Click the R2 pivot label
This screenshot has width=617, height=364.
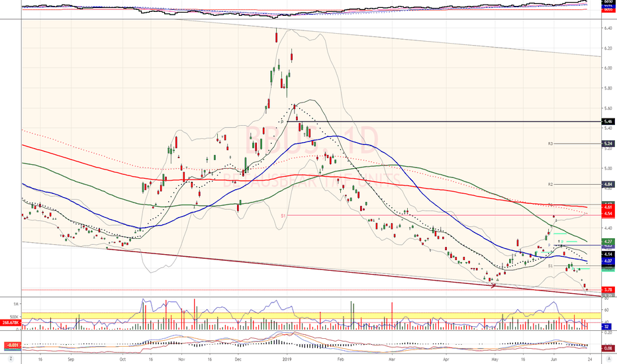click(x=551, y=184)
